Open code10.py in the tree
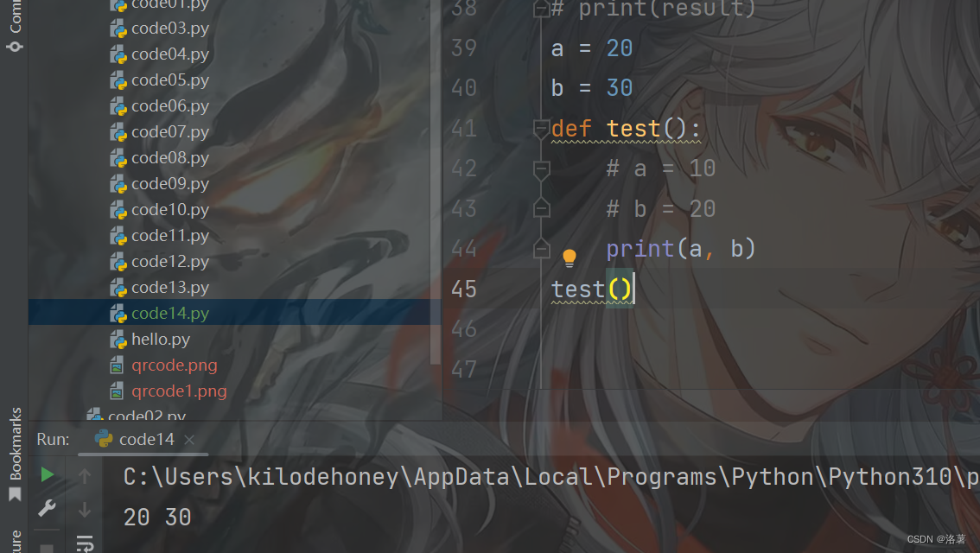 (x=170, y=210)
